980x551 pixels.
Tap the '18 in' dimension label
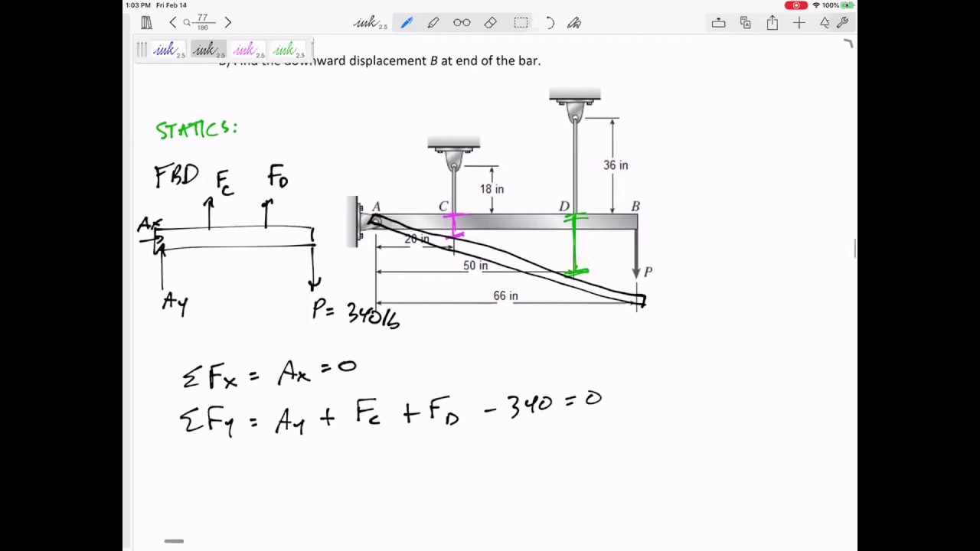click(x=492, y=189)
